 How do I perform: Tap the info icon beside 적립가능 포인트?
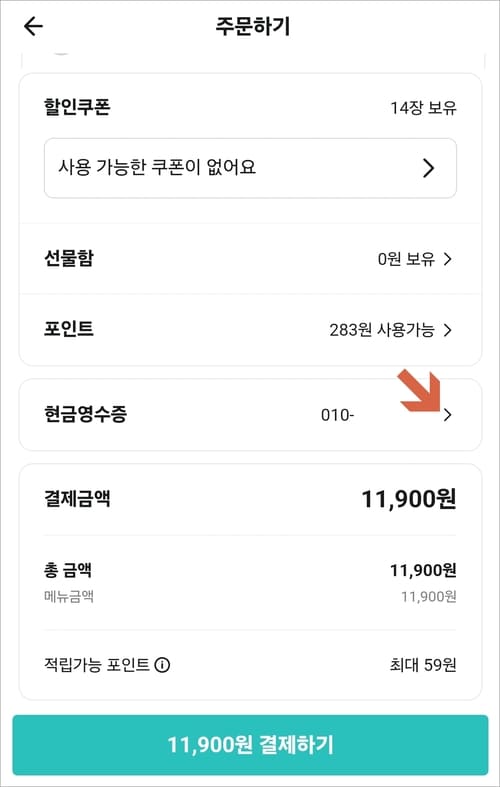pyautogui.click(x=162, y=666)
